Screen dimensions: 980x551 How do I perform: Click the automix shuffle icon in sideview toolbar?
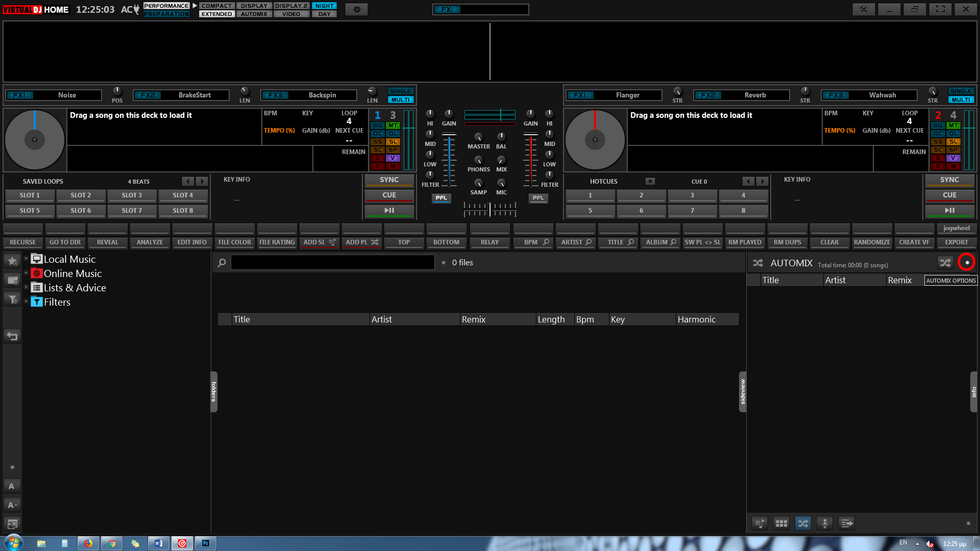click(x=803, y=523)
